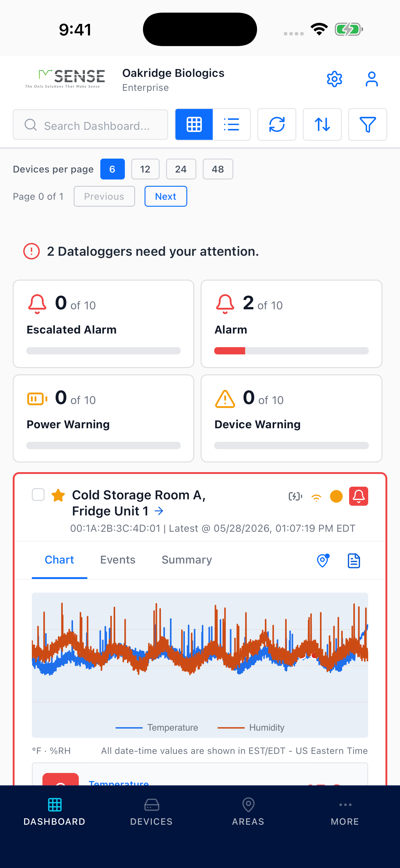Click the red alarm bell on Cold Storage card
The height and width of the screenshot is (868, 400).
[358, 496]
